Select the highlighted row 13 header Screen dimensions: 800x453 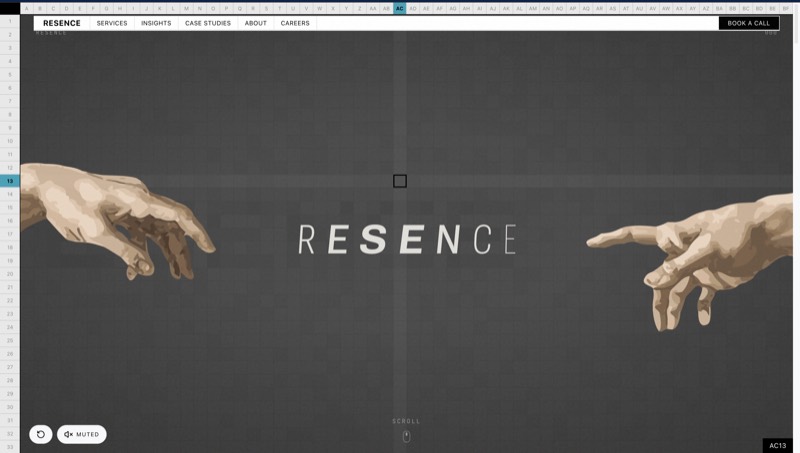tap(10, 181)
